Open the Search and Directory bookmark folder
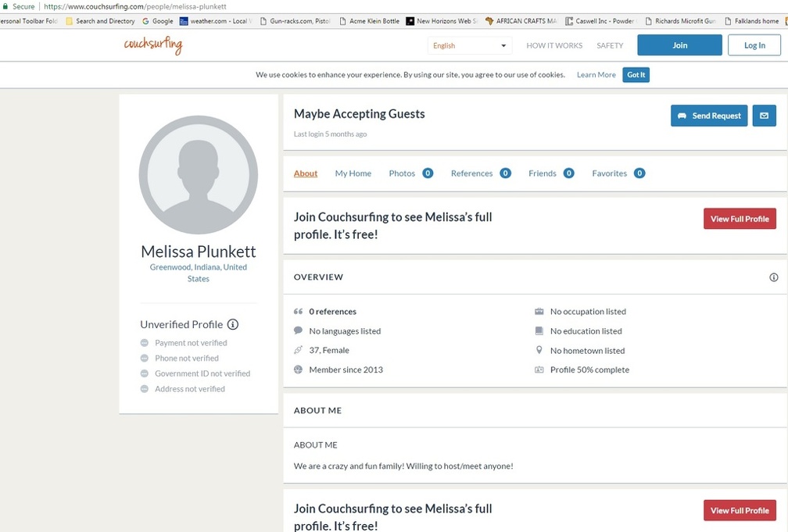Image resolution: width=788 pixels, height=532 pixels. (x=101, y=21)
